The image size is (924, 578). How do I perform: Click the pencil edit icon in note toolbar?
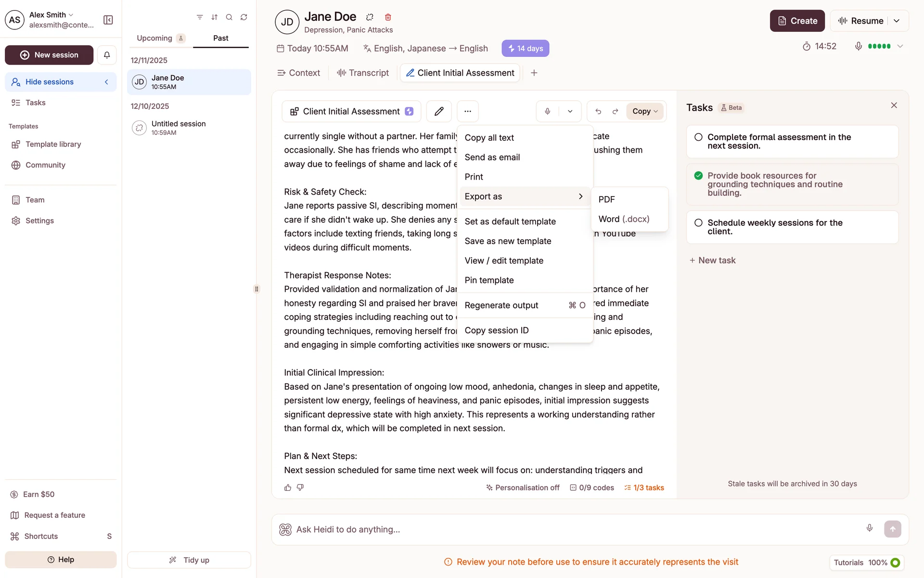[x=438, y=111]
